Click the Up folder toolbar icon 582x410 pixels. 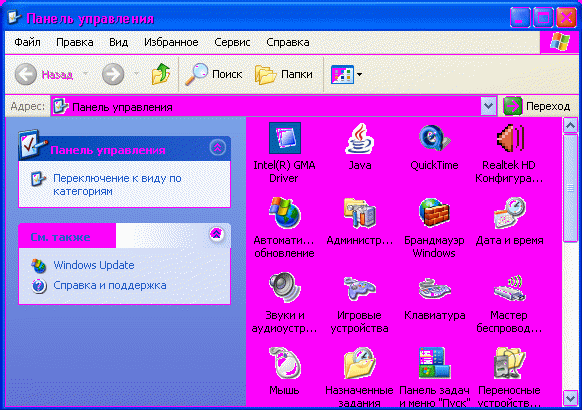pos(161,74)
